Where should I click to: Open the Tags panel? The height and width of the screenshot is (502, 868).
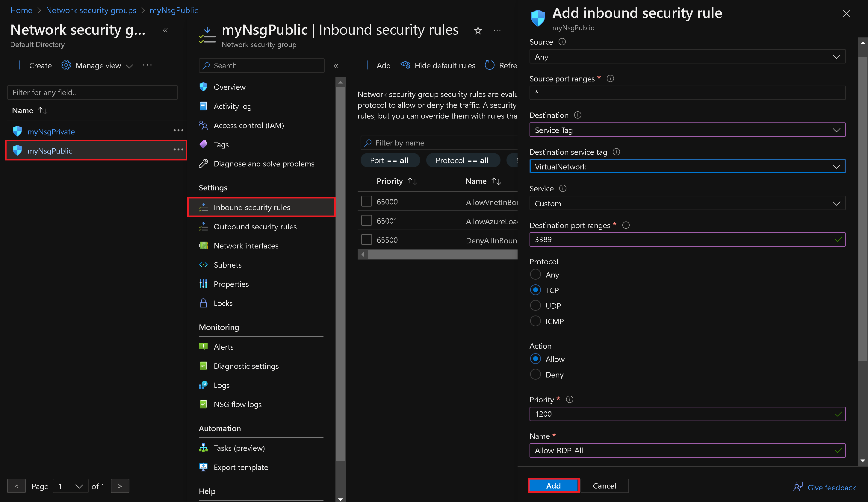(221, 144)
